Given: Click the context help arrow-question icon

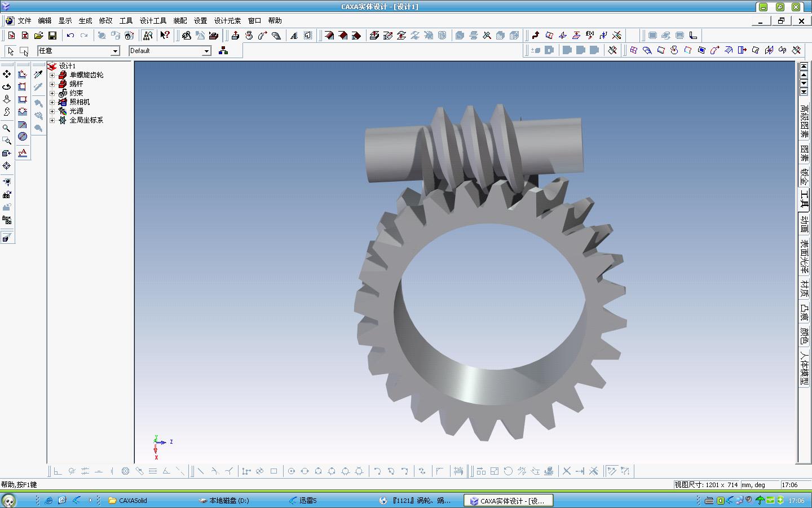Looking at the screenshot, I should pos(165,36).
